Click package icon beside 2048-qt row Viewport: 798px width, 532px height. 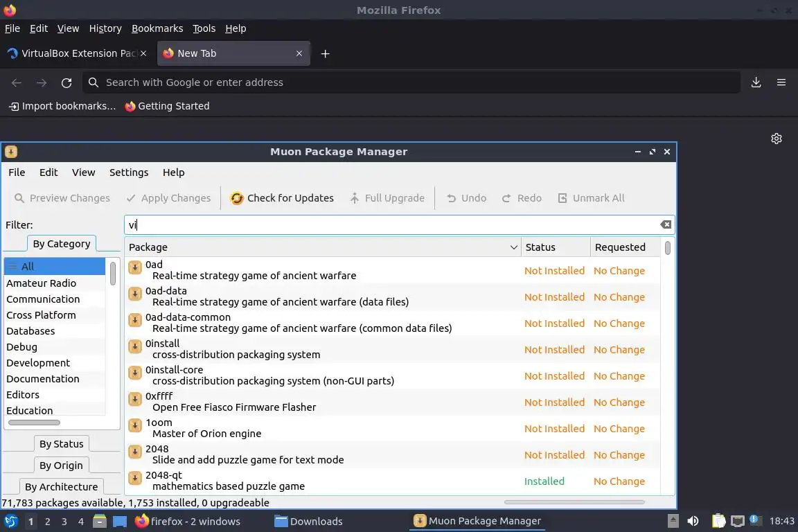tap(135, 478)
